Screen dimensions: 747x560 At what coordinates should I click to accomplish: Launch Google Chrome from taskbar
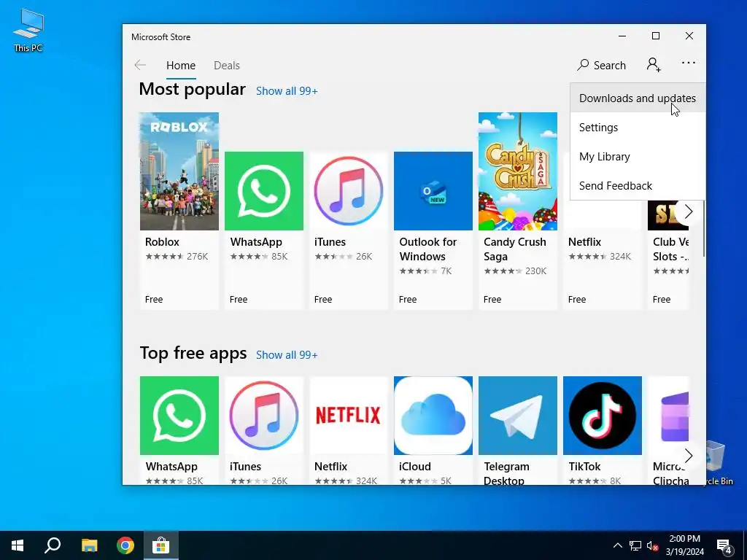(125, 545)
